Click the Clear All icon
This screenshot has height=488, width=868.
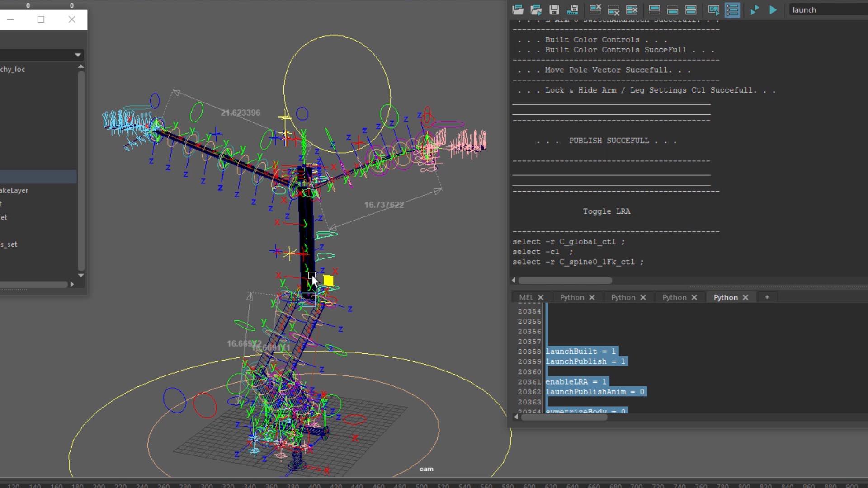coord(632,10)
